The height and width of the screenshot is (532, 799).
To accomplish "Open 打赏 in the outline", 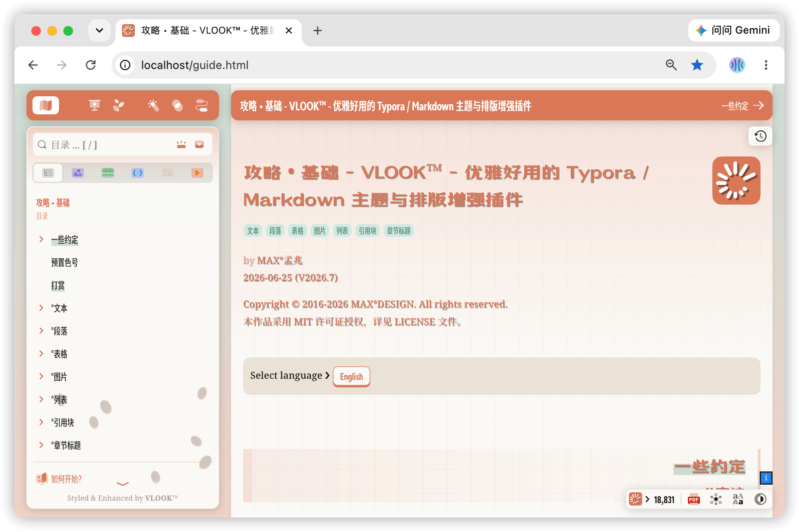I will 58,285.
